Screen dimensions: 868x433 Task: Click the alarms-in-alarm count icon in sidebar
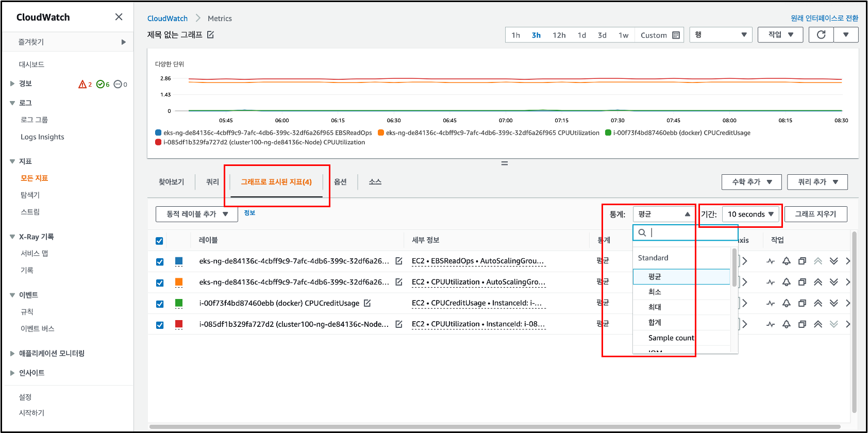[82, 84]
